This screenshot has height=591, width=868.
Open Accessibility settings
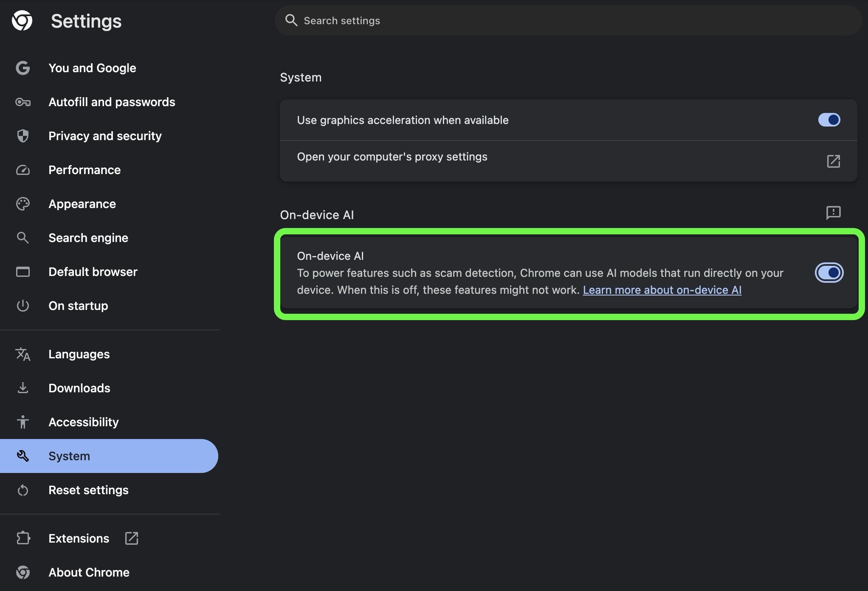pos(109,422)
